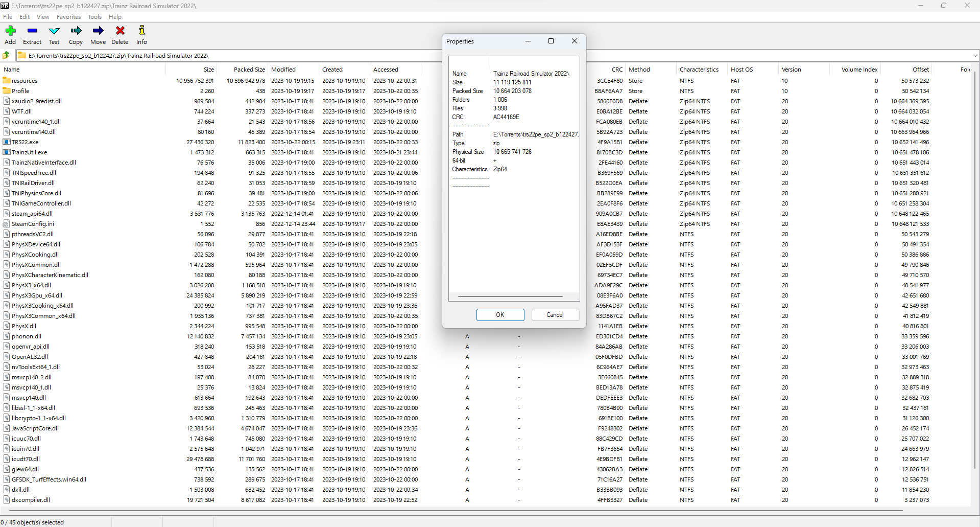Select the xaudio2_9redist.dll file icon

7,101
